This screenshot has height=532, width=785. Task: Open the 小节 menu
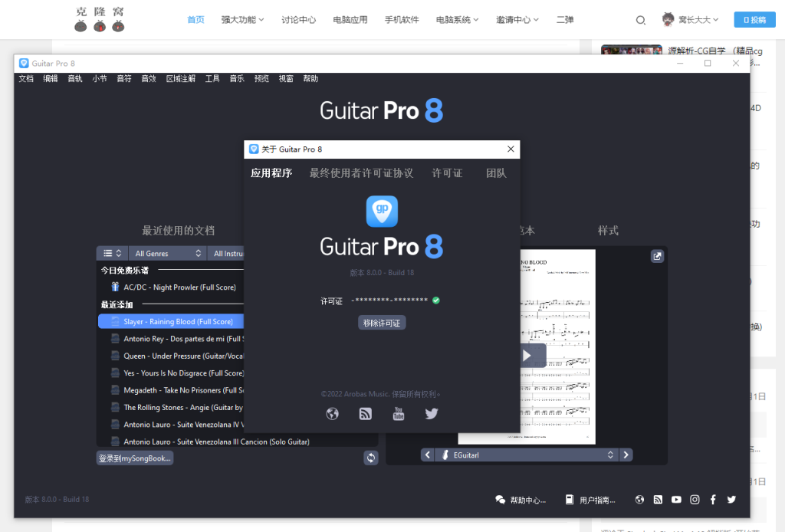(x=100, y=79)
